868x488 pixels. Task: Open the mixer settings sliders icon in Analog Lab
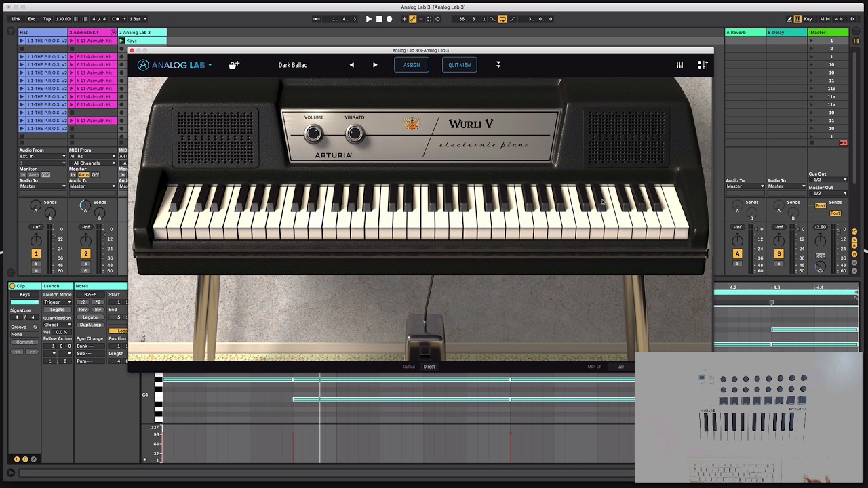[703, 65]
